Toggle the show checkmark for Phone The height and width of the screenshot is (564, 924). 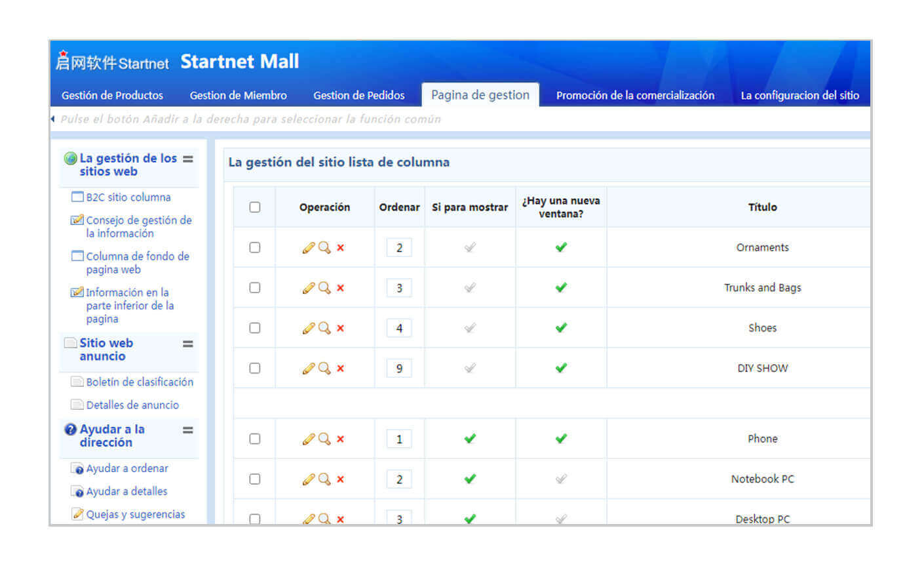pos(470,439)
